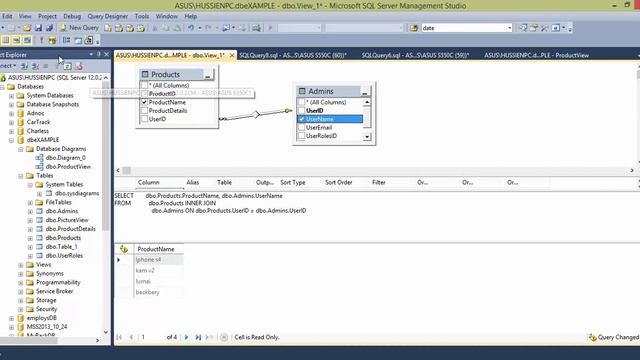Click the Disconnect icon in Object Explorer toolbar
This screenshot has width=640, height=360.
36,66
